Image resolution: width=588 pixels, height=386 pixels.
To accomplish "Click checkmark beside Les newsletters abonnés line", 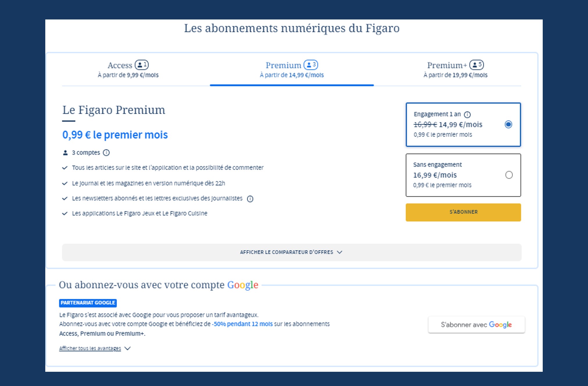I will coord(65,199).
